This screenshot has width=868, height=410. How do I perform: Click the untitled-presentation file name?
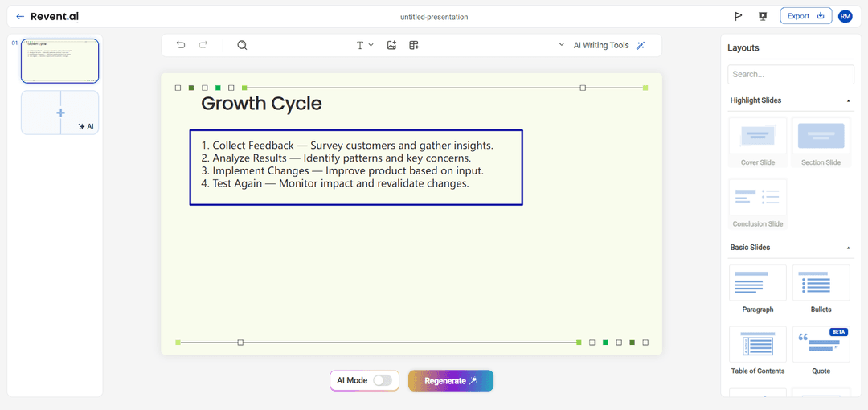point(434,17)
